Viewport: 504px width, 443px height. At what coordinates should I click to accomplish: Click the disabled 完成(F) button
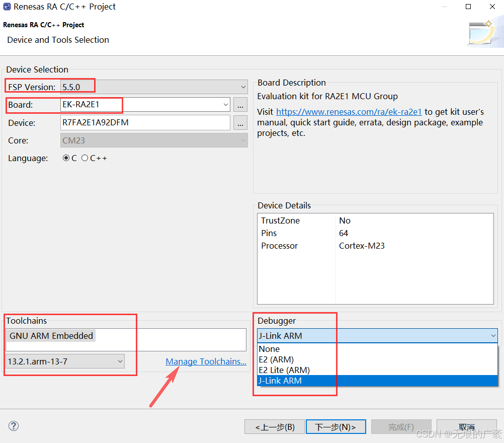tap(401, 427)
